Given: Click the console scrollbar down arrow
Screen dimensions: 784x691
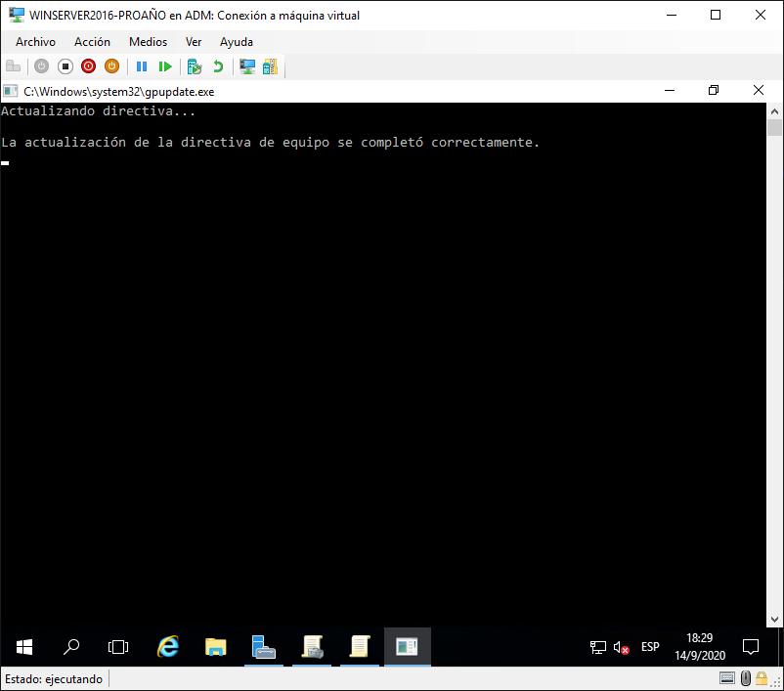Looking at the screenshot, I should click(774, 619).
